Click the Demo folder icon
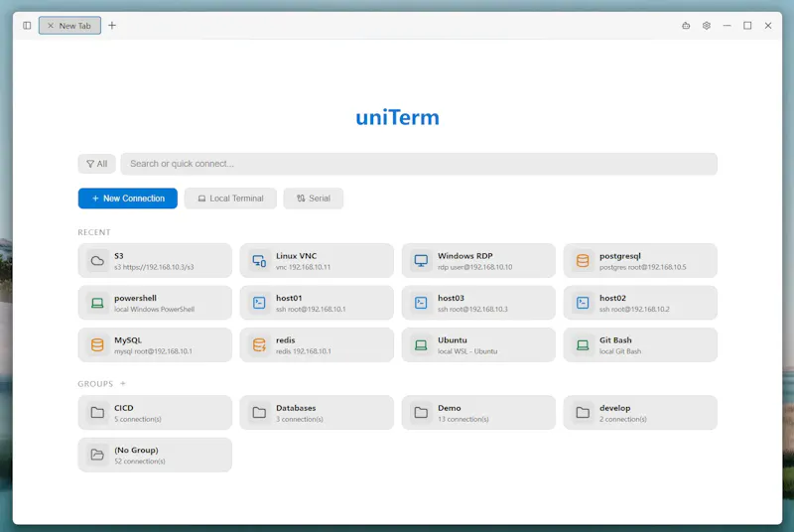This screenshot has width=794, height=532. tap(421, 413)
